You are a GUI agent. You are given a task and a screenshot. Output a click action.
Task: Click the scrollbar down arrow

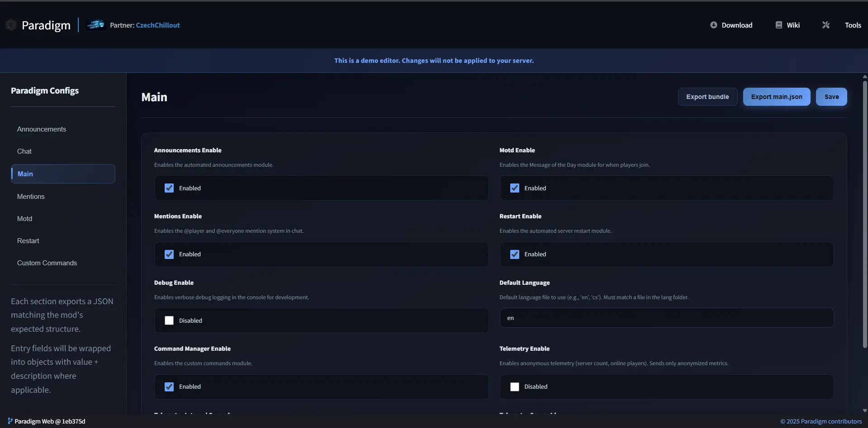click(864, 411)
